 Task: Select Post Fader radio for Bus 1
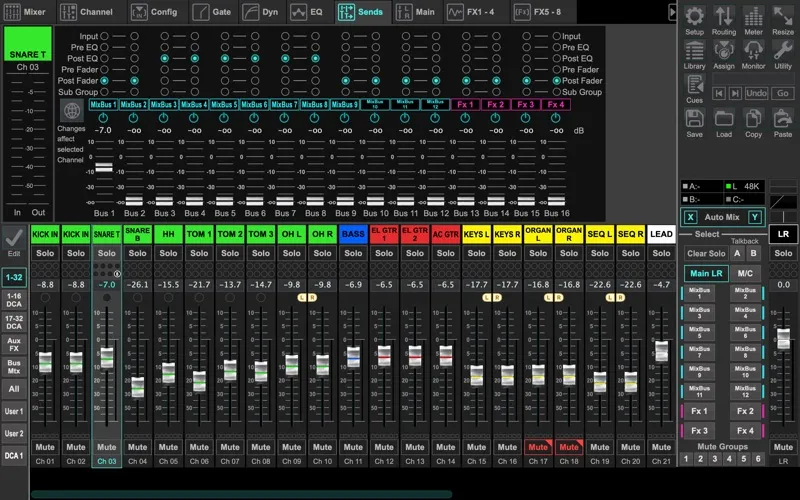tap(104, 81)
